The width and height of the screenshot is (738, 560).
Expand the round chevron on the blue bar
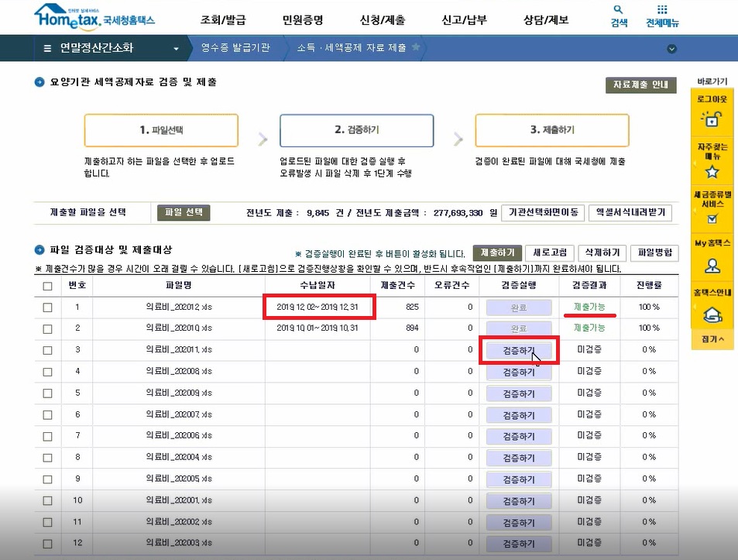[x=671, y=49]
